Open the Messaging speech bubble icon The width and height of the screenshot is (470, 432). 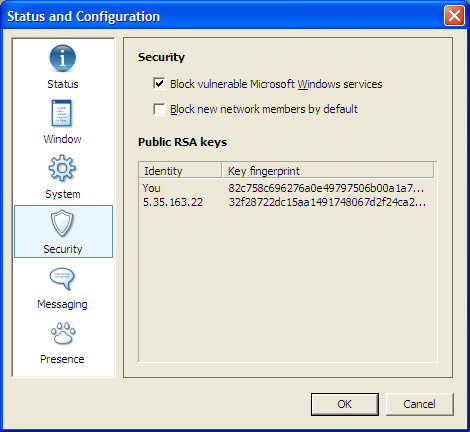(62, 278)
